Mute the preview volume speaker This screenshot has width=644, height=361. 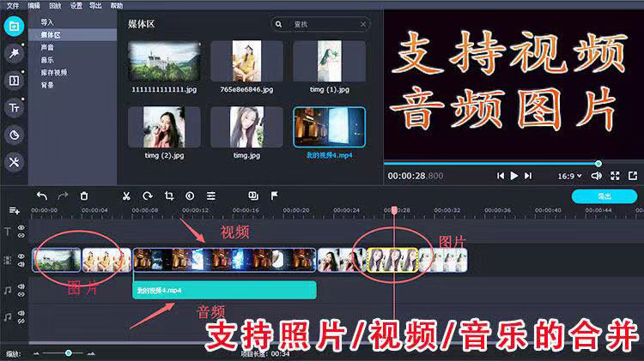pos(598,176)
